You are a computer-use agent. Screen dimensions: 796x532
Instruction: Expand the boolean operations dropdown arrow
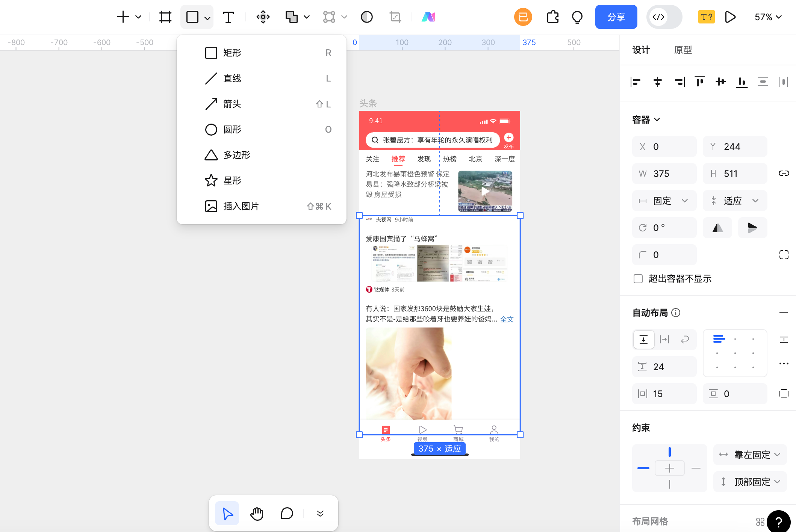(x=306, y=17)
